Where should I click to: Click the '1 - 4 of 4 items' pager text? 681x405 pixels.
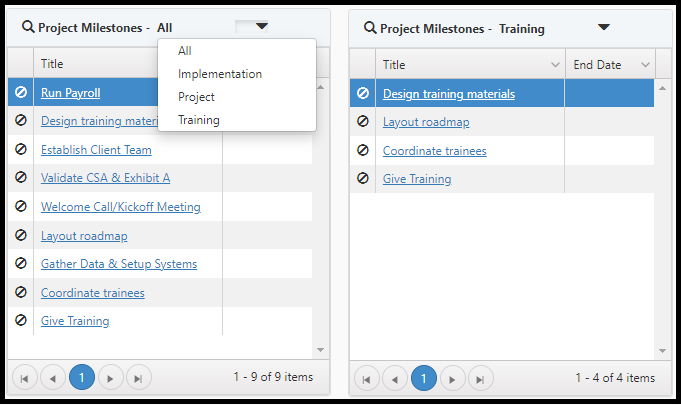click(x=615, y=378)
